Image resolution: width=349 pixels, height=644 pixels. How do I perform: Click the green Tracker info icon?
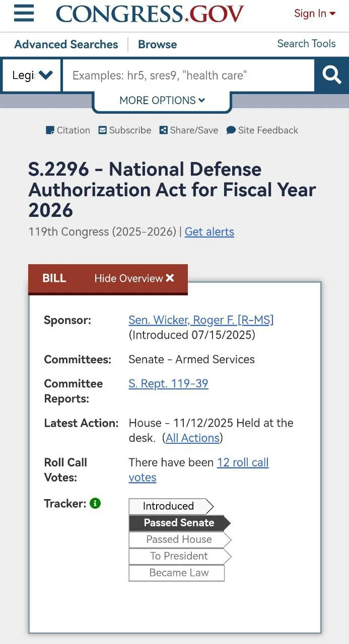(x=95, y=503)
